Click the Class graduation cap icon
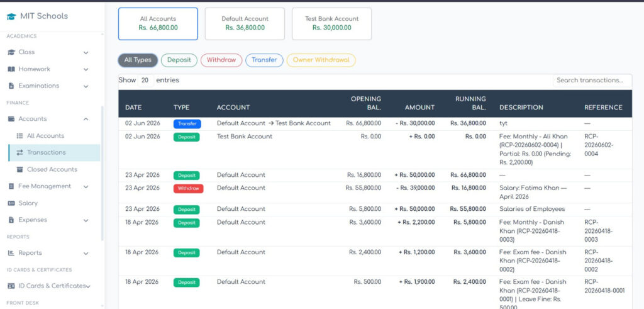Image resolution: width=644 pixels, height=309 pixels. pyautogui.click(x=11, y=52)
